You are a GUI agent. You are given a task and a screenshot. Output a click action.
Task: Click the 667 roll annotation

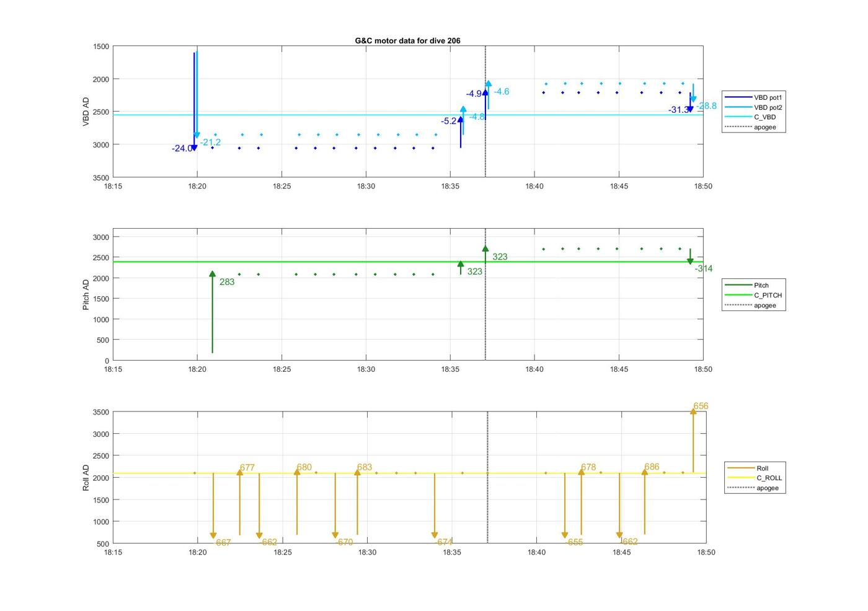(223, 543)
